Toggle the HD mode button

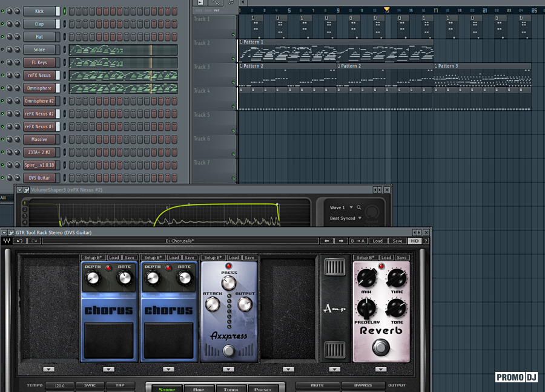point(414,241)
